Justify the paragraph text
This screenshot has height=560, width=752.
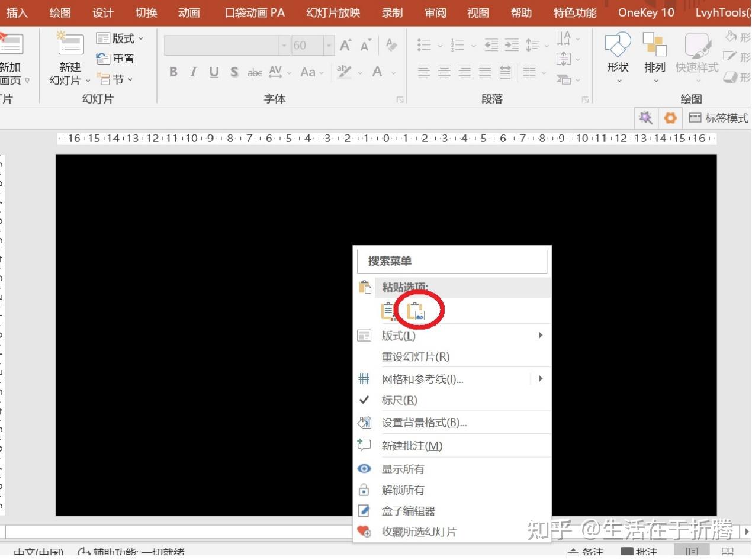click(485, 72)
